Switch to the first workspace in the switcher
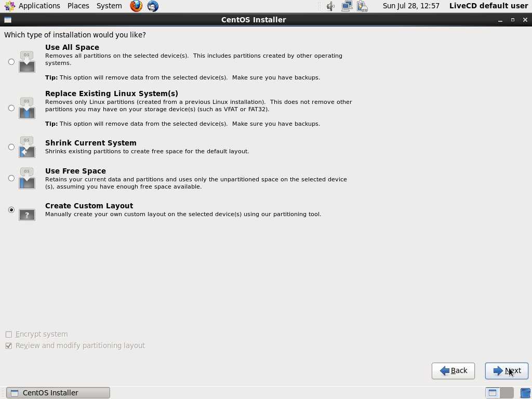 click(493, 393)
